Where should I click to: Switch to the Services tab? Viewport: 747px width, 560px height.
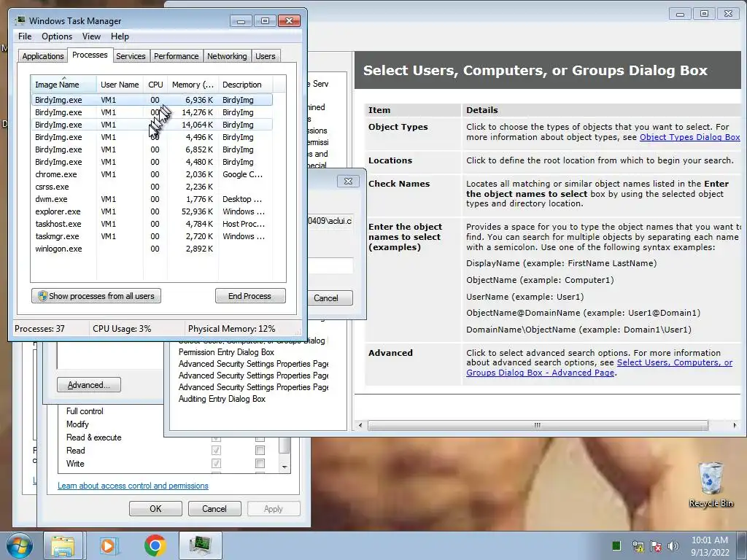click(x=131, y=56)
